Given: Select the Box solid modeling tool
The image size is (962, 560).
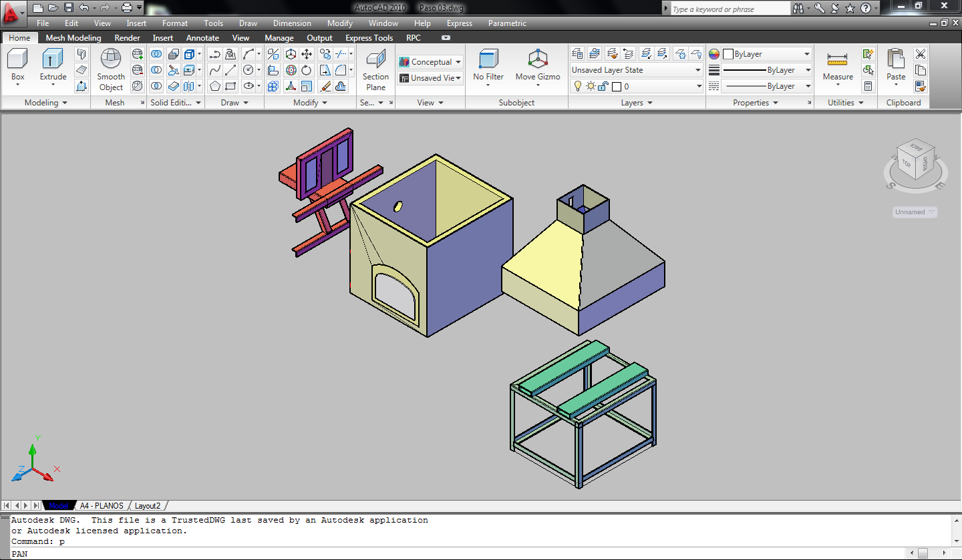Looking at the screenshot, I should pyautogui.click(x=17, y=60).
